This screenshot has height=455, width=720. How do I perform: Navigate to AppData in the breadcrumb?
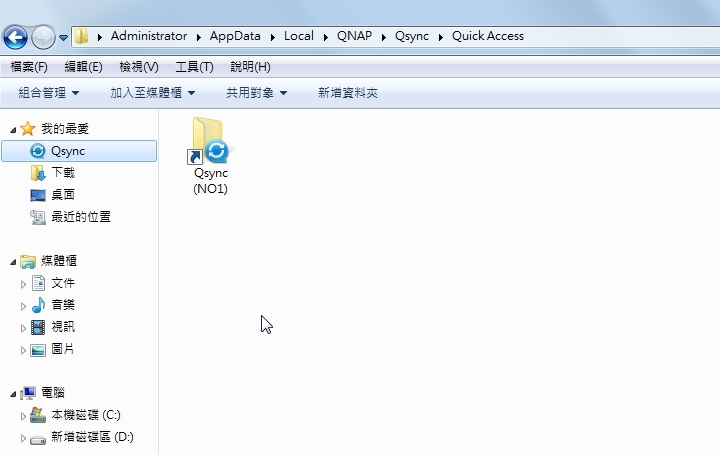(x=235, y=36)
